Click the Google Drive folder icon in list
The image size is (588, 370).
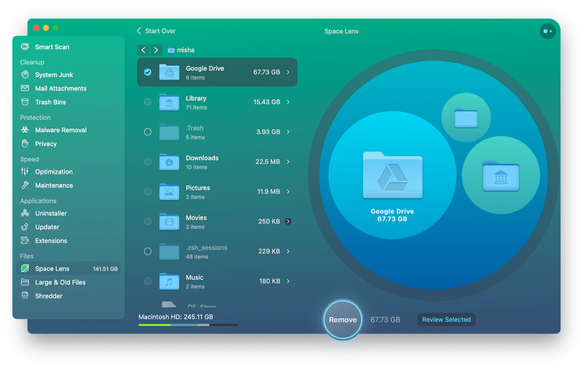coord(169,72)
